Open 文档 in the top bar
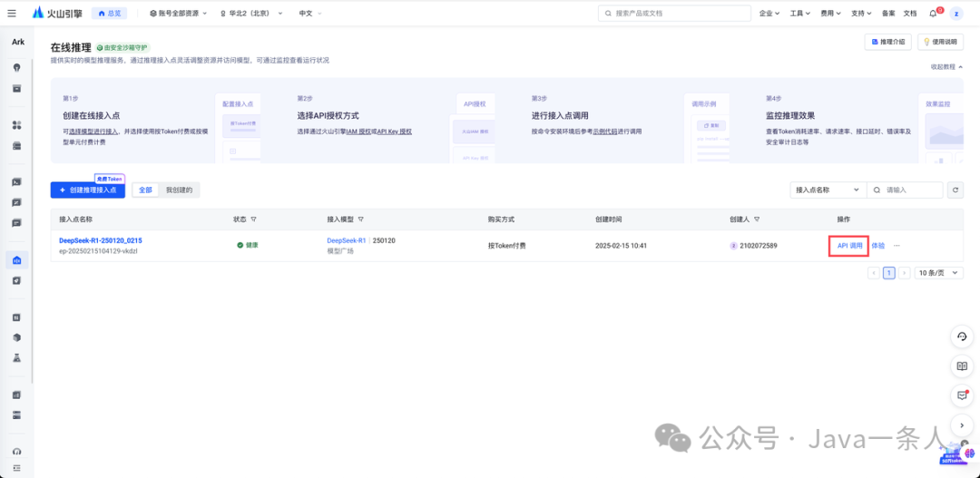Screen dimensions: 980x478 click(x=910, y=13)
